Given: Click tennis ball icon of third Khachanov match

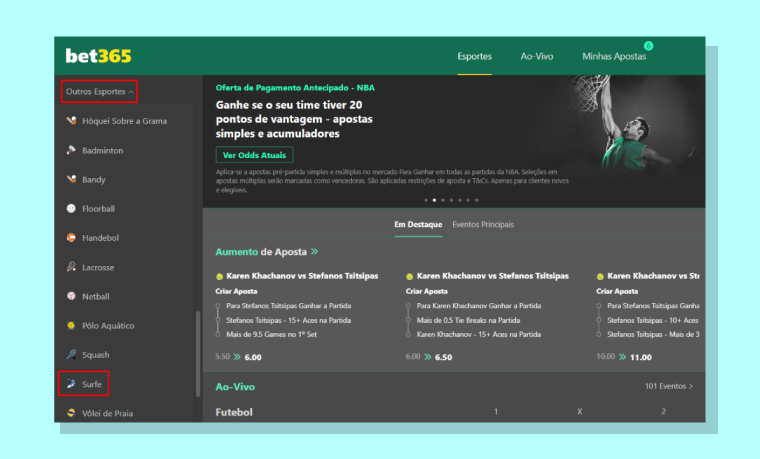Looking at the screenshot, I should point(600,276).
